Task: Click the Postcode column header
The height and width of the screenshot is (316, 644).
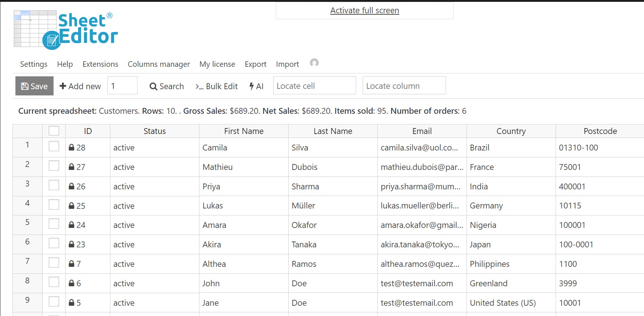Action: (600, 131)
